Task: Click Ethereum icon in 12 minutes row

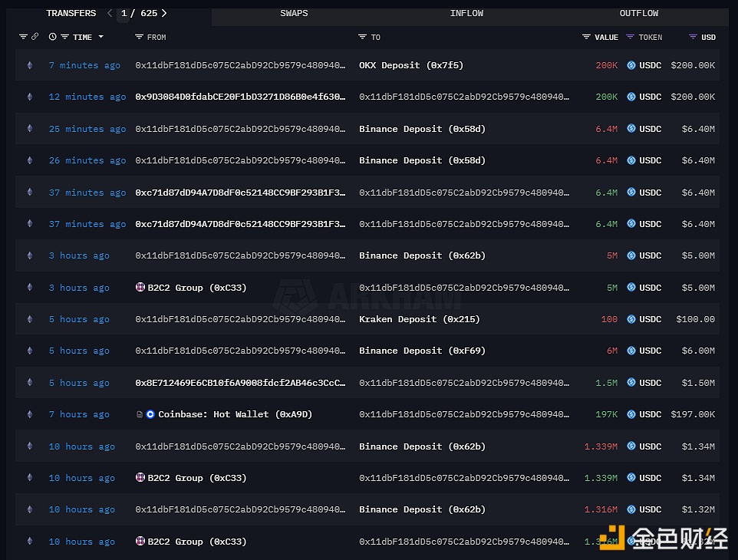Action: (30, 97)
